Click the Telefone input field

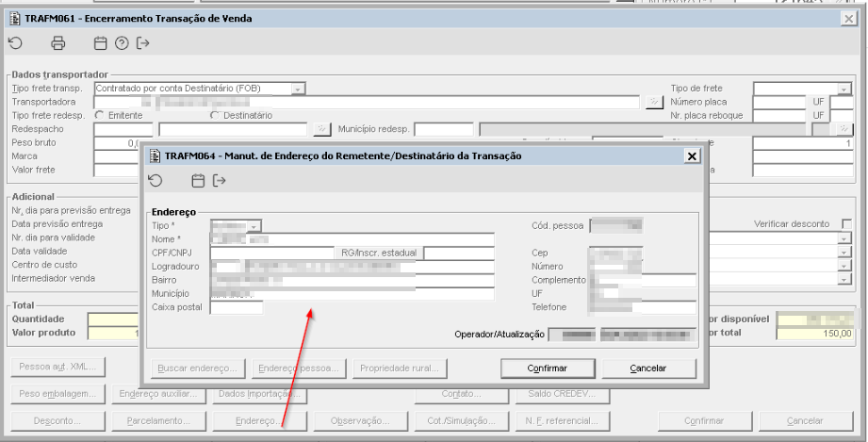click(x=644, y=307)
